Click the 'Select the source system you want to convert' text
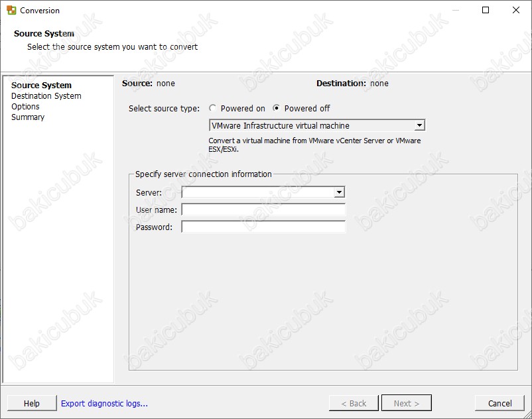532x419 pixels. click(112, 47)
